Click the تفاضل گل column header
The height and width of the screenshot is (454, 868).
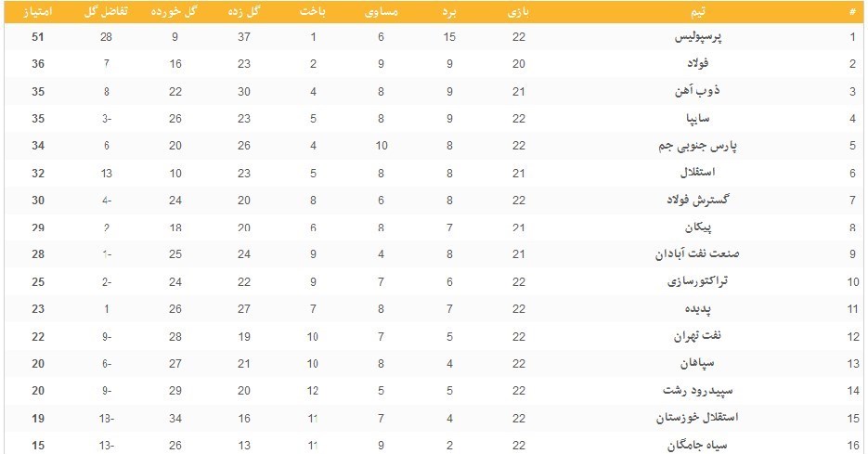[x=107, y=12]
